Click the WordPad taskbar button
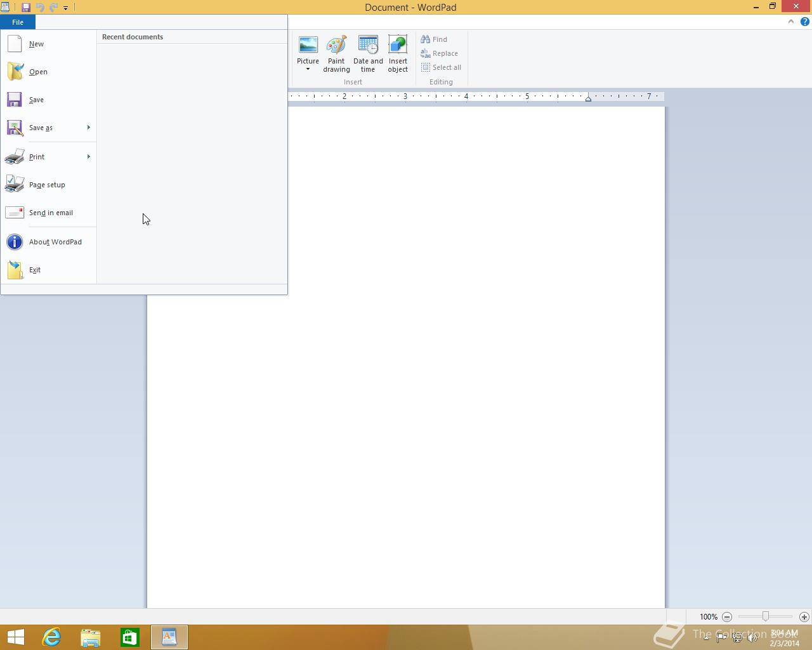The image size is (812, 650). click(x=169, y=637)
